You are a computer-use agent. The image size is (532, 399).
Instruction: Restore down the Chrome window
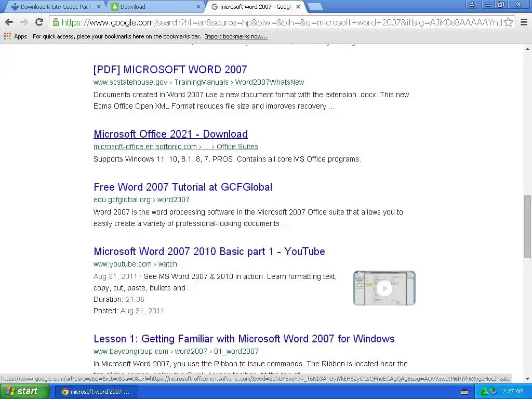tap(501, 4)
